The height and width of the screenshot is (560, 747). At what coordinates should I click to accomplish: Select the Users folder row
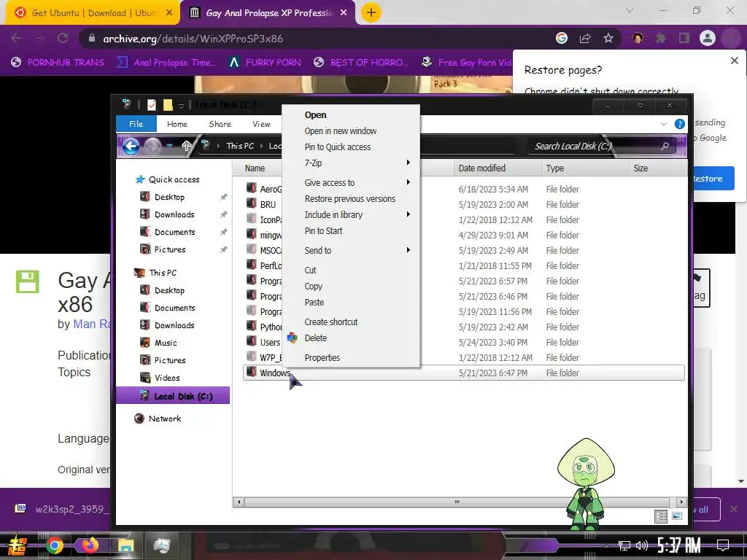coord(463,343)
